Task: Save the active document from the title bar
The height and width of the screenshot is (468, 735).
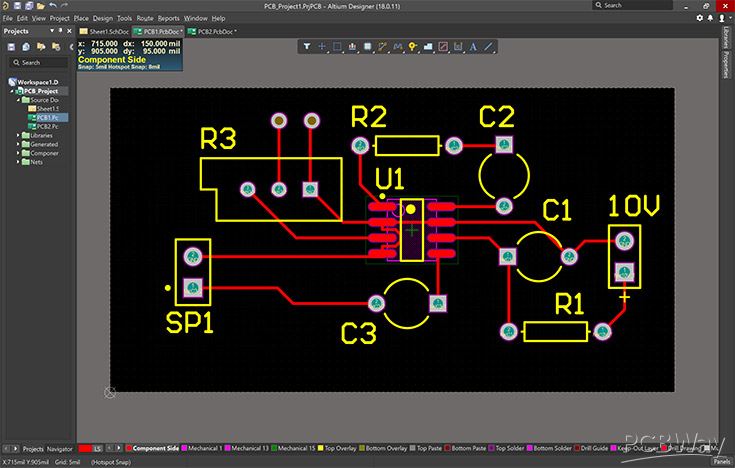Action: coord(17,6)
